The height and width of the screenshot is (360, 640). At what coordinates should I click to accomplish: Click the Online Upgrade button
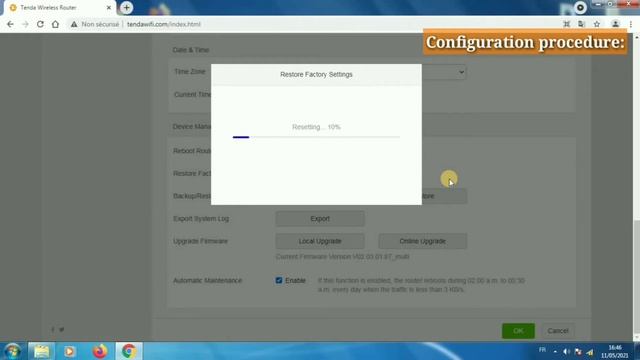(x=422, y=241)
